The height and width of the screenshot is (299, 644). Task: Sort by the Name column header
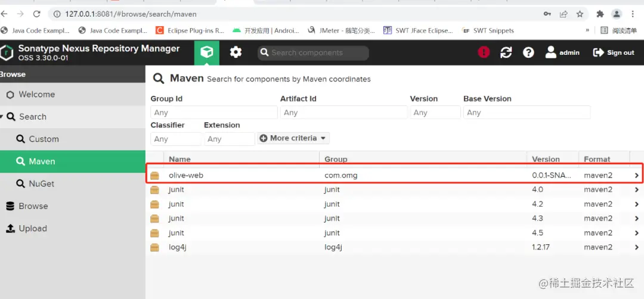coord(241,159)
